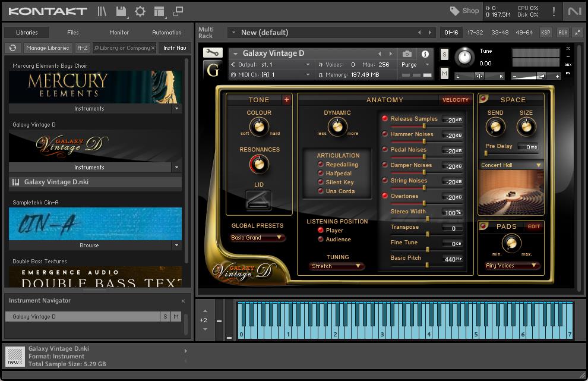The image size is (588, 381).
Task: Switch to the Files tab
Action: 72,33
